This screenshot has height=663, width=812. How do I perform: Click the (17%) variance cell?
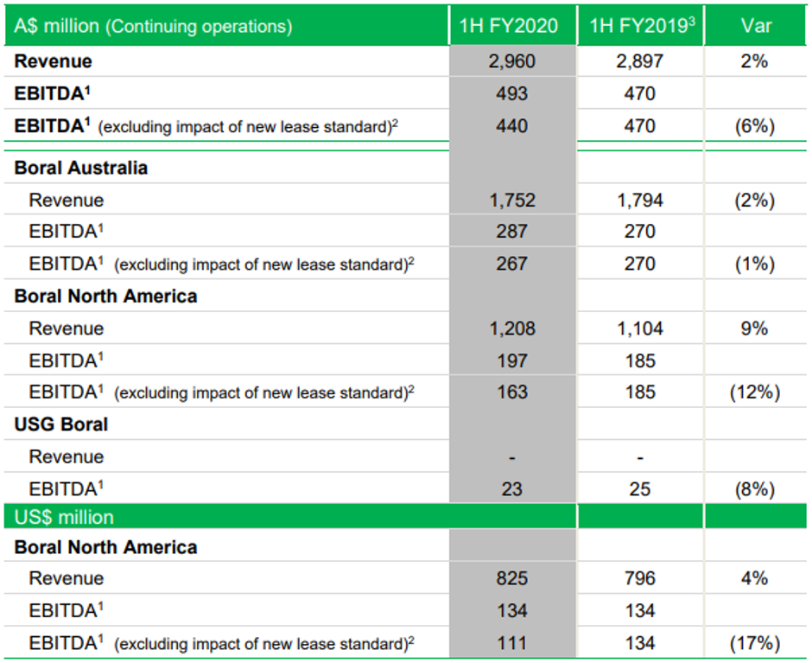pos(755,644)
